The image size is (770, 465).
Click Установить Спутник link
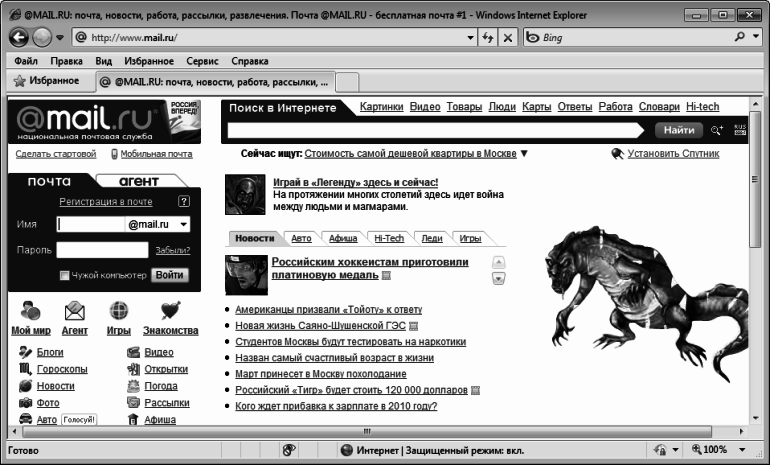(x=673, y=154)
